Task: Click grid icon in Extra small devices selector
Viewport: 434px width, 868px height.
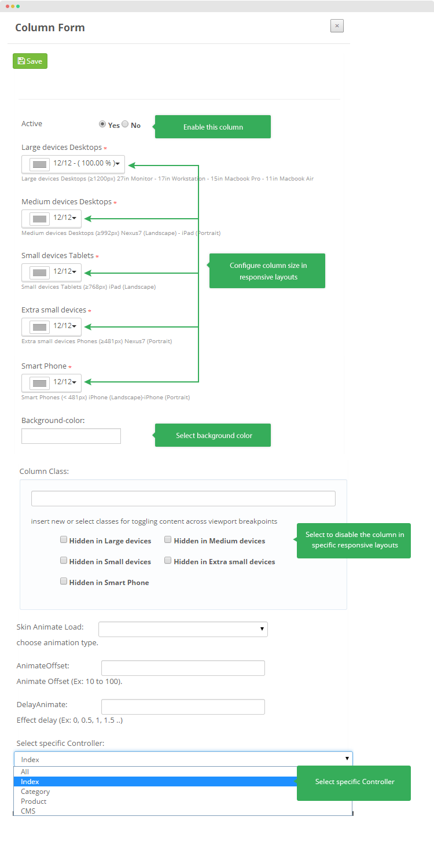Action: [x=39, y=327]
